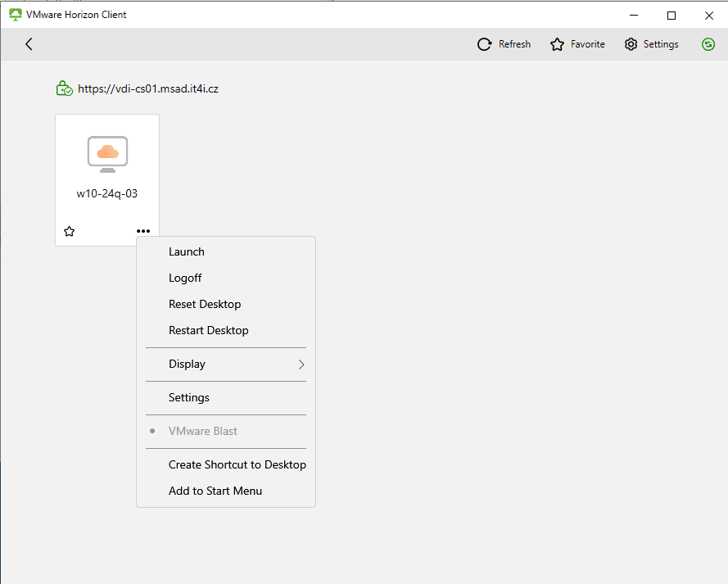Toggle favorite star on w10-24q-03 tile

coord(70,232)
